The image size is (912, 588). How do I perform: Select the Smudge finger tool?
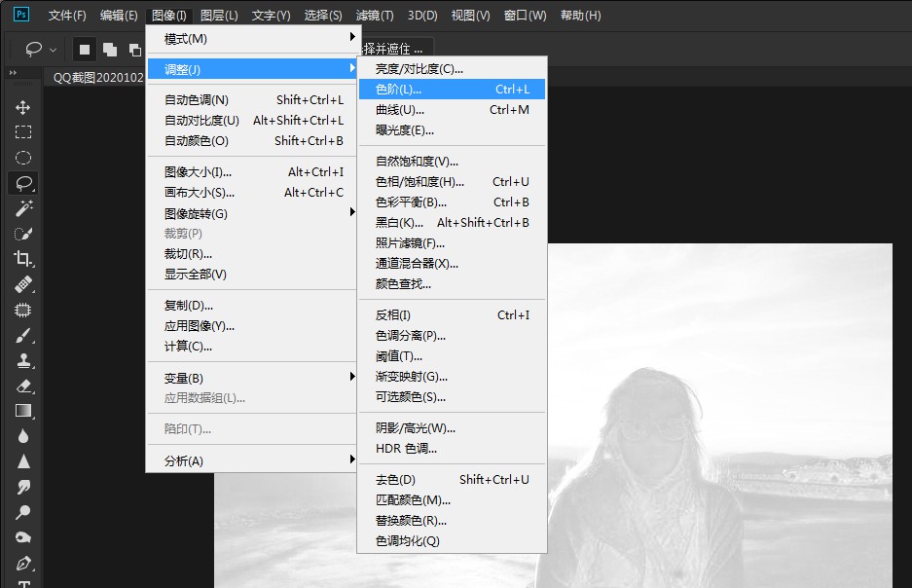pos(23,487)
